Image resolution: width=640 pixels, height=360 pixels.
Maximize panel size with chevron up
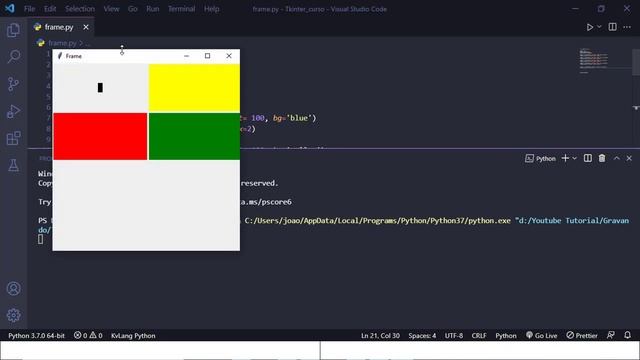click(616, 158)
